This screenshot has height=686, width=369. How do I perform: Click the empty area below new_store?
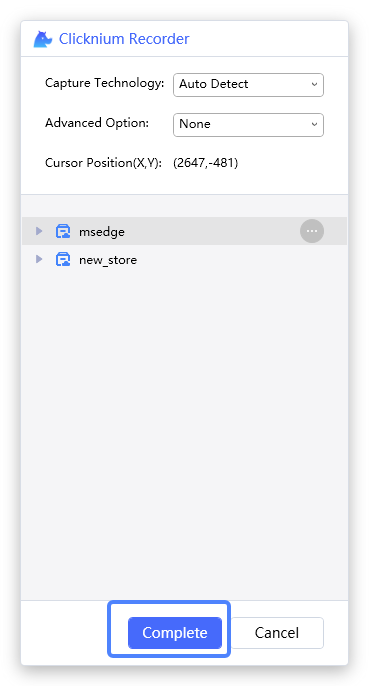pos(184,433)
